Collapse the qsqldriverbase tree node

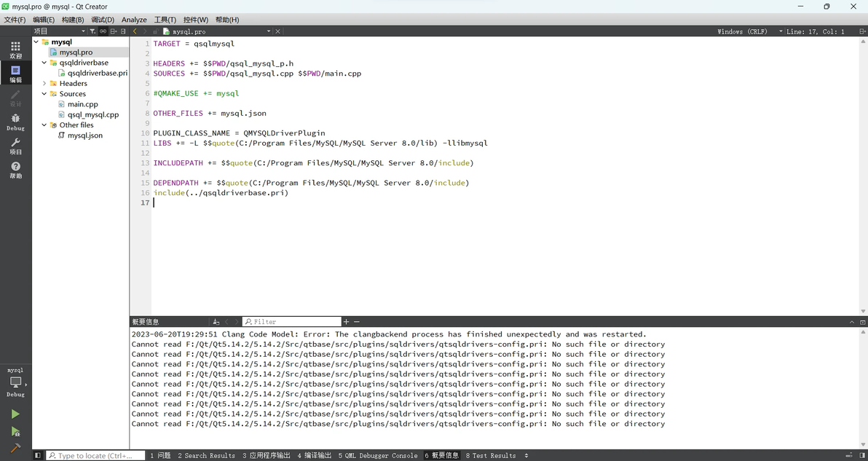tap(44, 63)
